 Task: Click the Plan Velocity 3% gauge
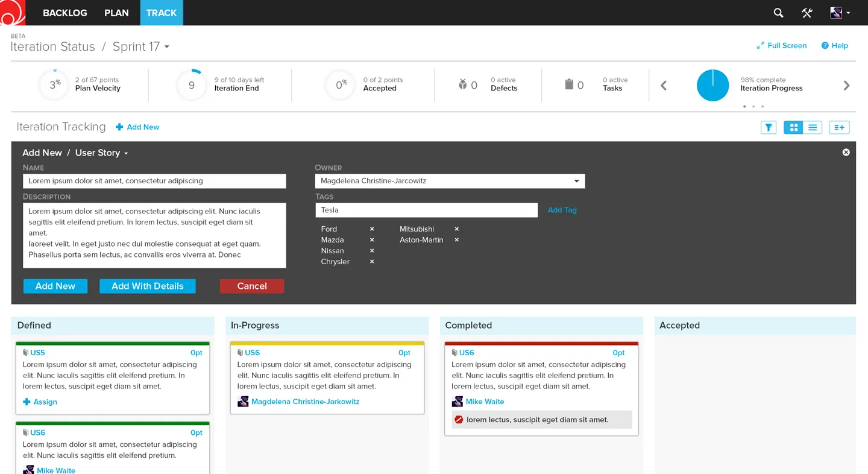pyautogui.click(x=54, y=85)
